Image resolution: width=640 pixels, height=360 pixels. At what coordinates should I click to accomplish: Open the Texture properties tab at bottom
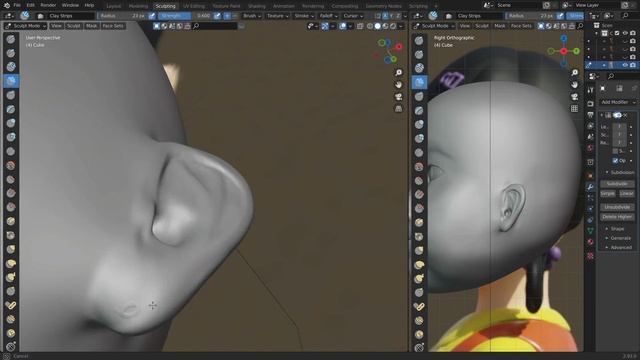pos(590,256)
